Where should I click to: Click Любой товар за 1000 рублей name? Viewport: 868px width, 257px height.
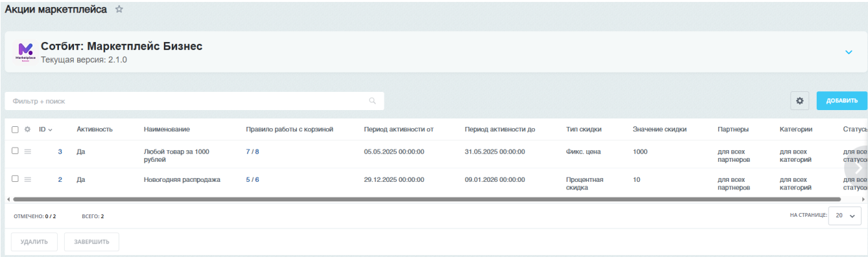(x=176, y=155)
